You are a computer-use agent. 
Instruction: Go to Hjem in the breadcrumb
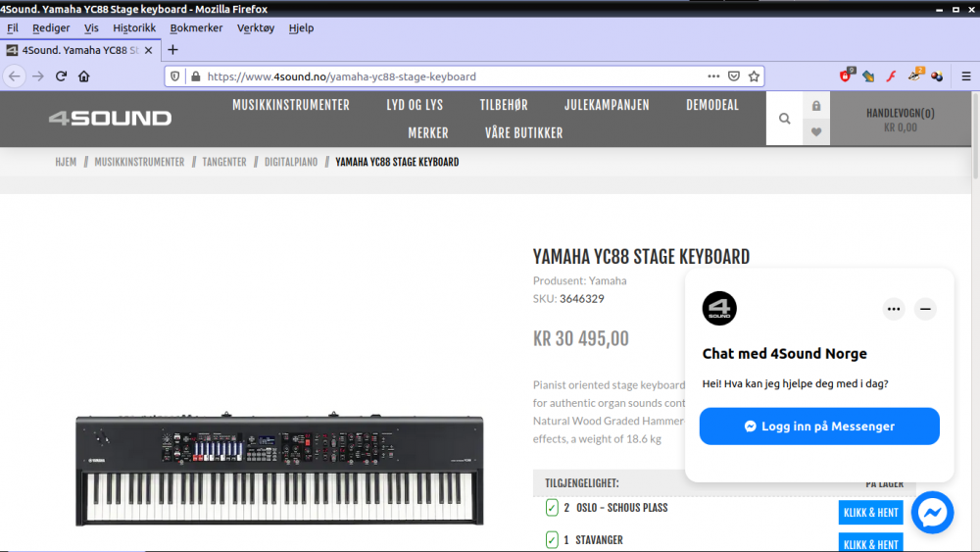pos(66,162)
